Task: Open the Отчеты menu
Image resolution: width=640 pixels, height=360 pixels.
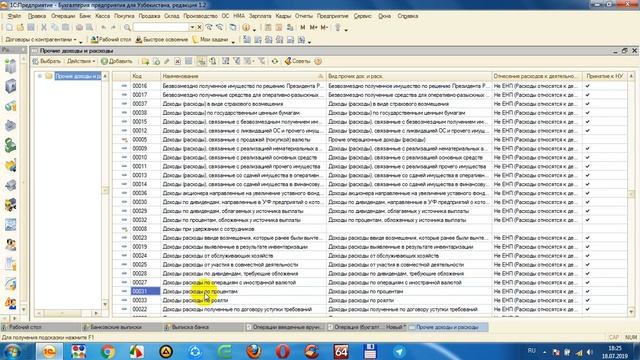Action: (303, 16)
